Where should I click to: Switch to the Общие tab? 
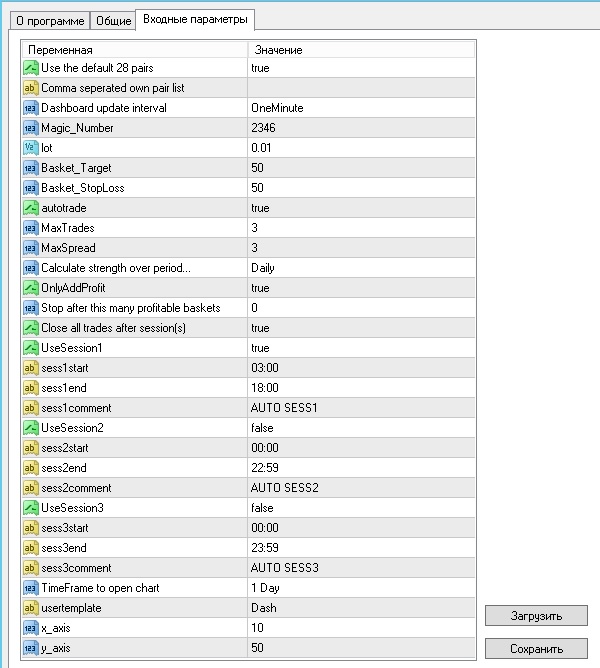(113, 20)
